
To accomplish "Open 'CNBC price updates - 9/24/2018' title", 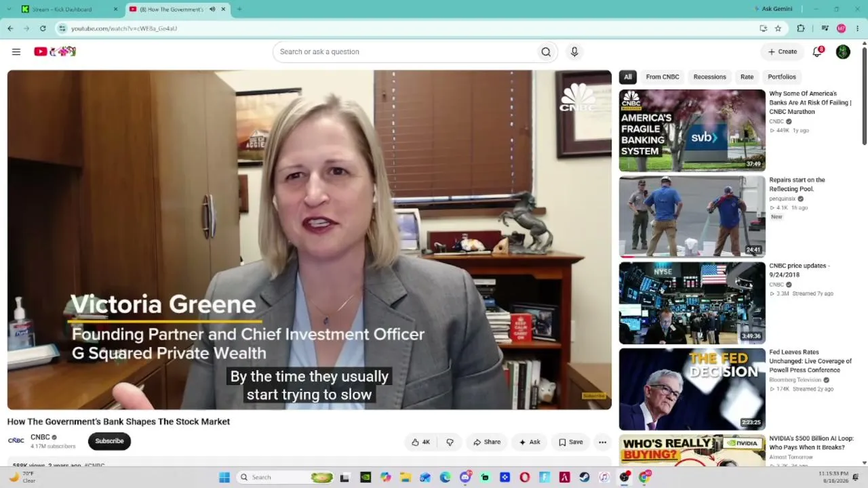I will click(800, 270).
